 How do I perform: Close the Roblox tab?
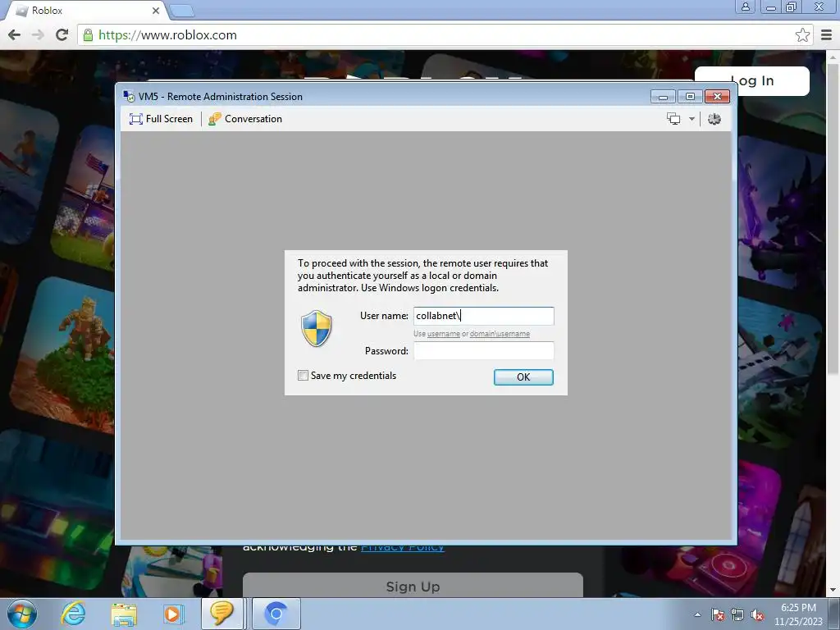pos(156,11)
